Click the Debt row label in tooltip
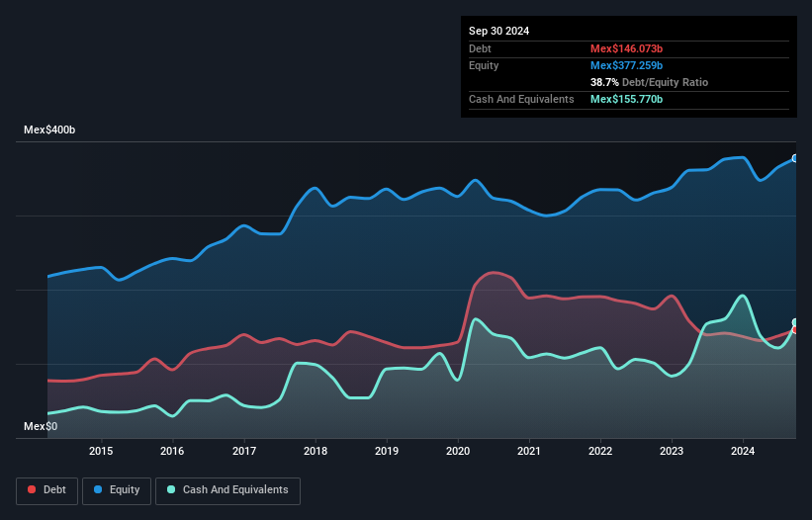Viewport: 812px width, 520px height. click(480, 48)
